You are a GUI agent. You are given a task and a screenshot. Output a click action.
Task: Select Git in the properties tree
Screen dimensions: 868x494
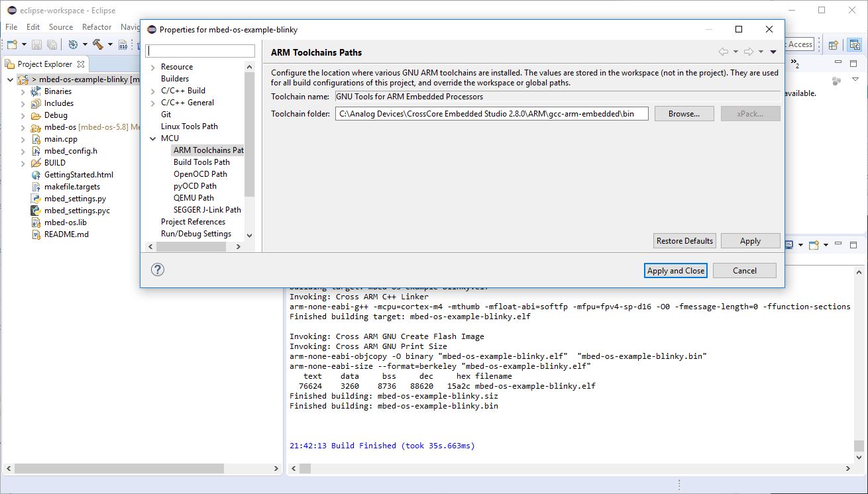(x=166, y=115)
